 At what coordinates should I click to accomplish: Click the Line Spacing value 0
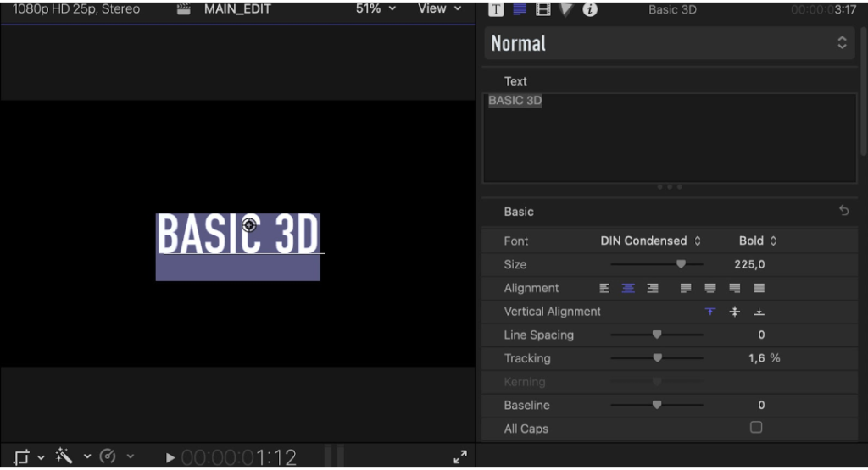tap(761, 335)
